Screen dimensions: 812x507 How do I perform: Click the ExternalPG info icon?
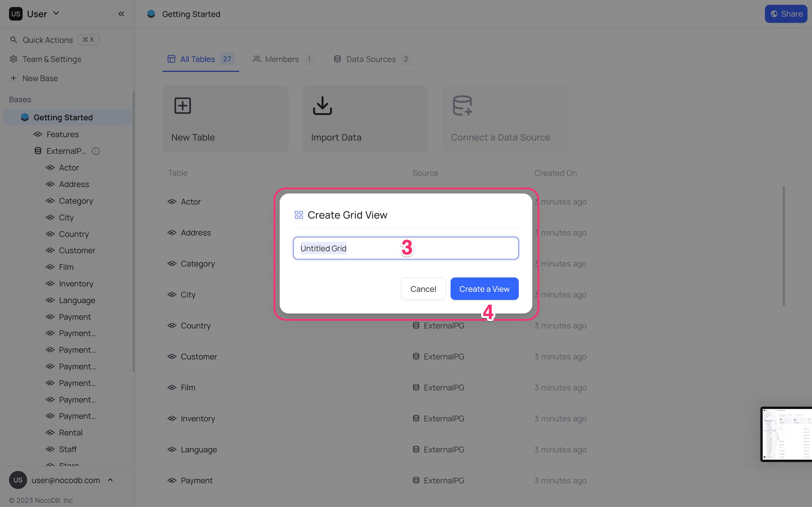pyautogui.click(x=96, y=151)
